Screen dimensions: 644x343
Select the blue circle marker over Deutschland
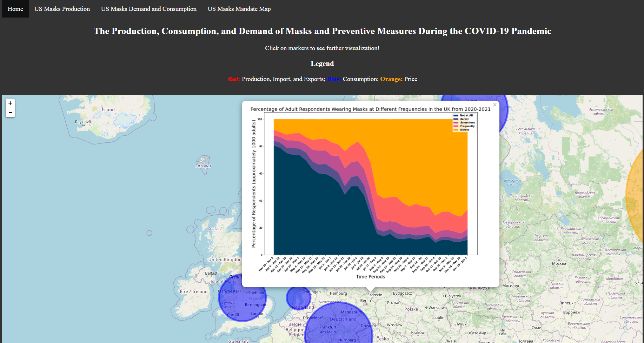tap(339, 326)
